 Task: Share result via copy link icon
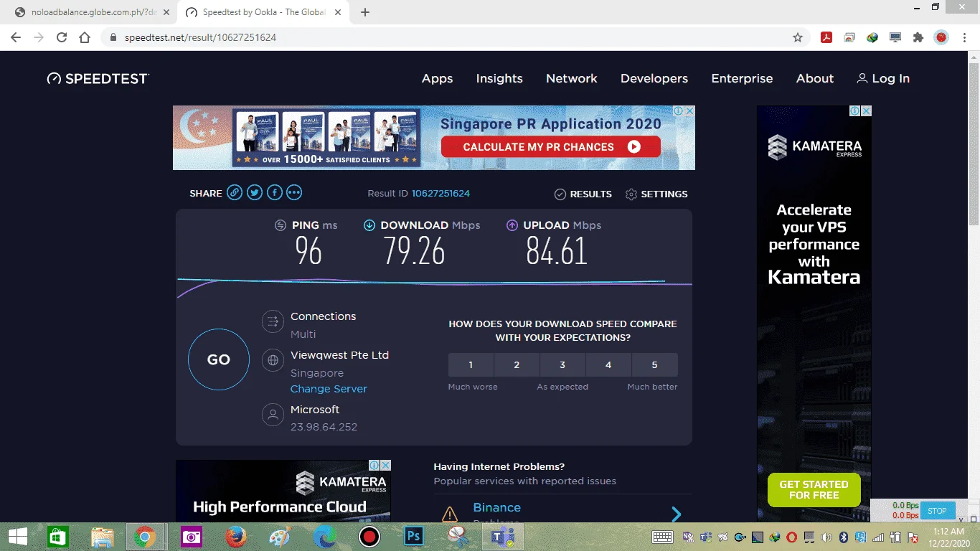coord(235,192)
